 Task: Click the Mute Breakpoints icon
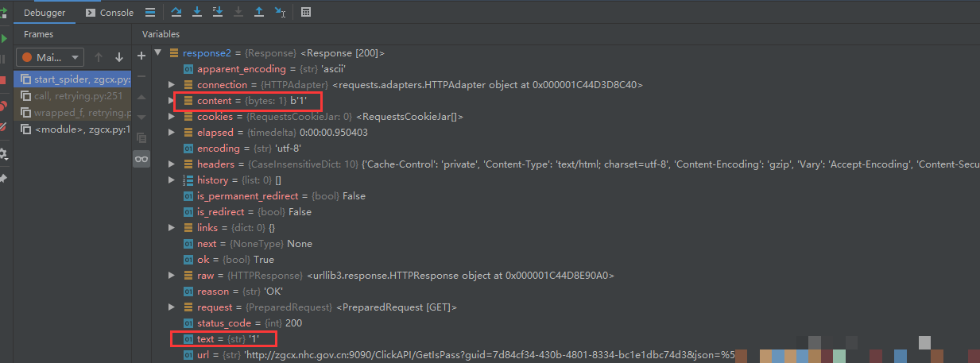3,126
